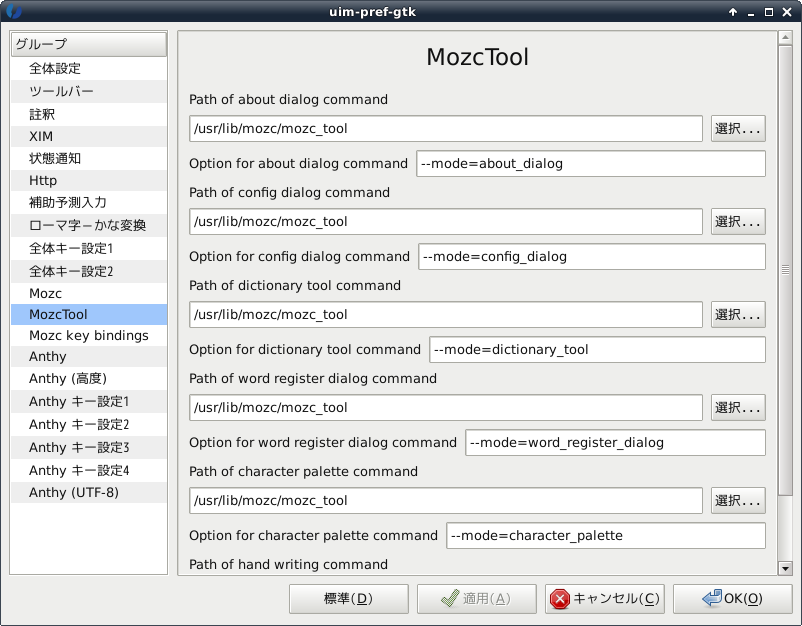Click 'Option for config dialog command' label
Image resolution: width=802 pixels, height=626 pixels.
[x=299, y=257]
